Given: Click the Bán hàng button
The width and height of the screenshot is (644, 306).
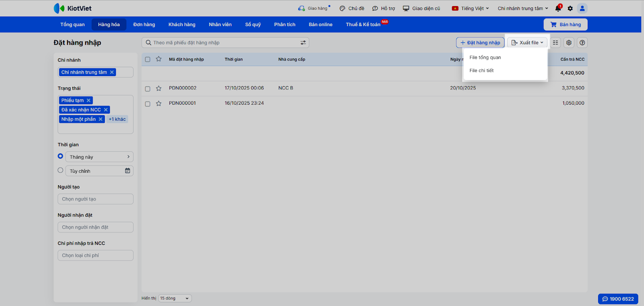Looking at the screenshot, I should tap(566, 25).
